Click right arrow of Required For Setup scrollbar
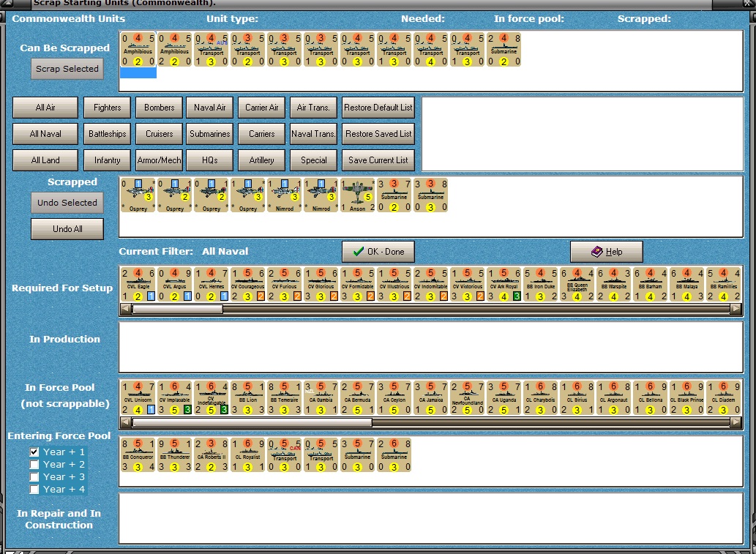The width and height of the screenshot is (756, 554). point(736,309)
